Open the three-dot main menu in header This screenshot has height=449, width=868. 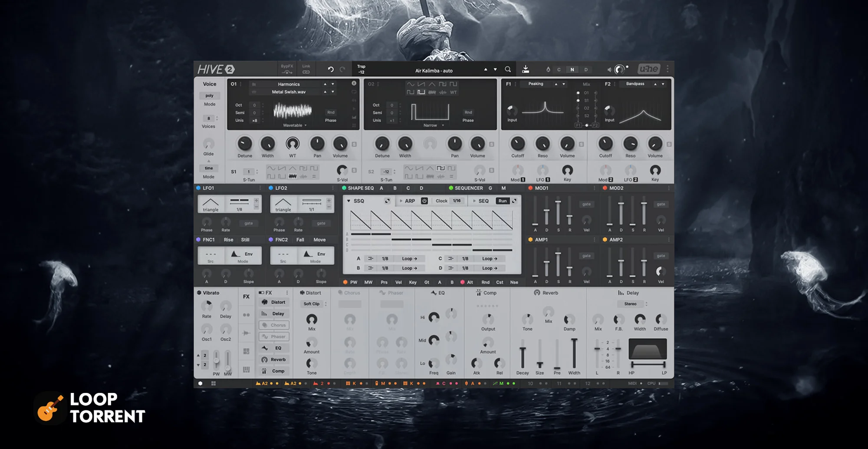[x=667, y=69]
